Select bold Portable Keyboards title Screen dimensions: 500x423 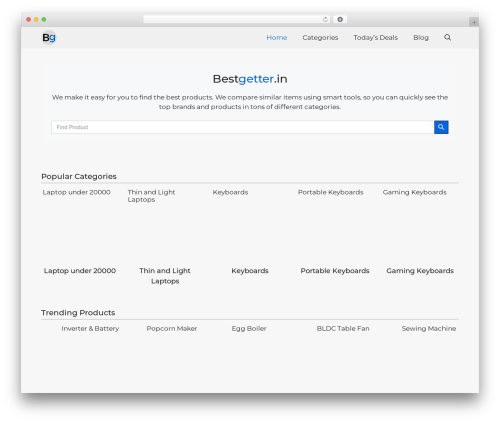click(x=335, y=271)
